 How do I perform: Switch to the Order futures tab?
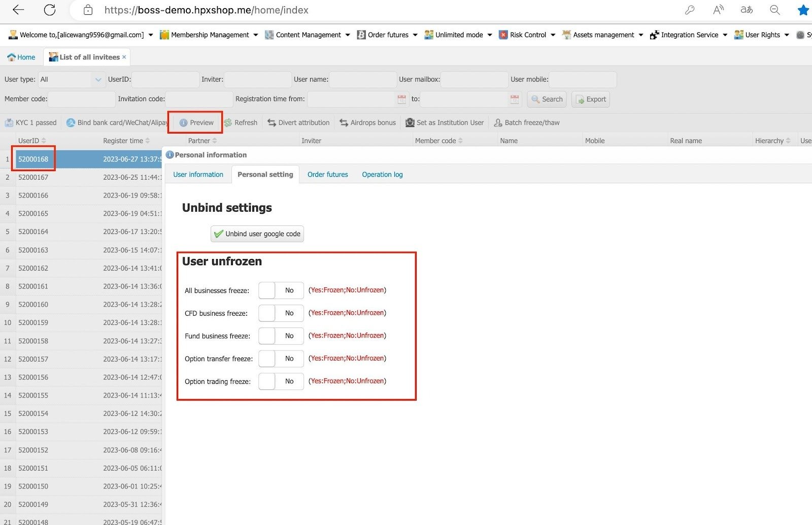pyautogui.click(x=327, y=175)
